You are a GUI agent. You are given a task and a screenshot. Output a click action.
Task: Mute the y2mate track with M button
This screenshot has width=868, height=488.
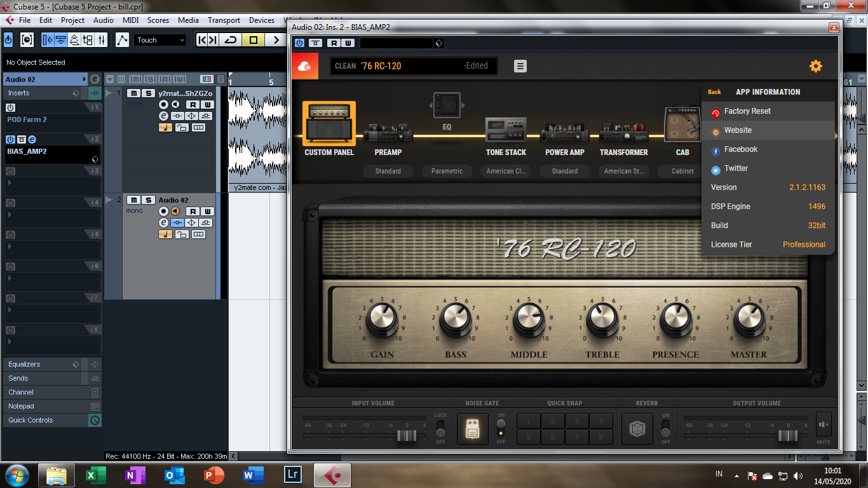click(133, 93)
